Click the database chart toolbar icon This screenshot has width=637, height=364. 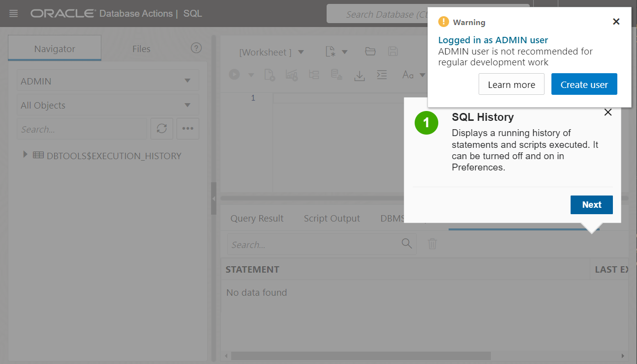336,75
